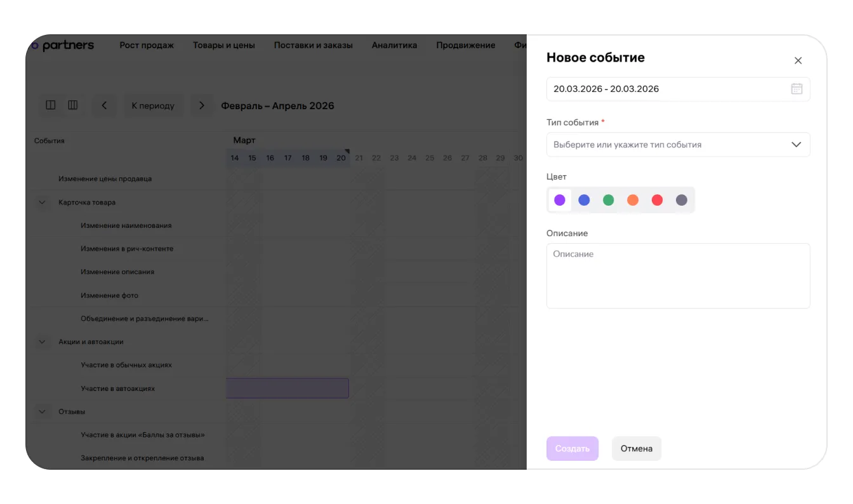
Task: Click the К периоду button
Action: point(153,105)
